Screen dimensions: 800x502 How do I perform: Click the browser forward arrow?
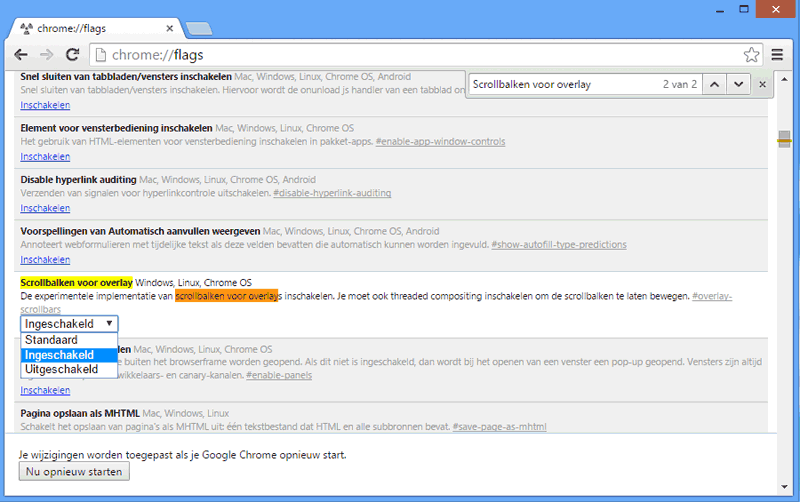coord(46,55)
